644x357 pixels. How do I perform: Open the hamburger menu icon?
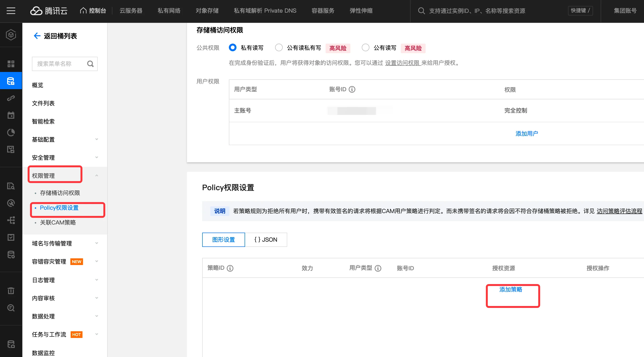[x=11, y=11]
